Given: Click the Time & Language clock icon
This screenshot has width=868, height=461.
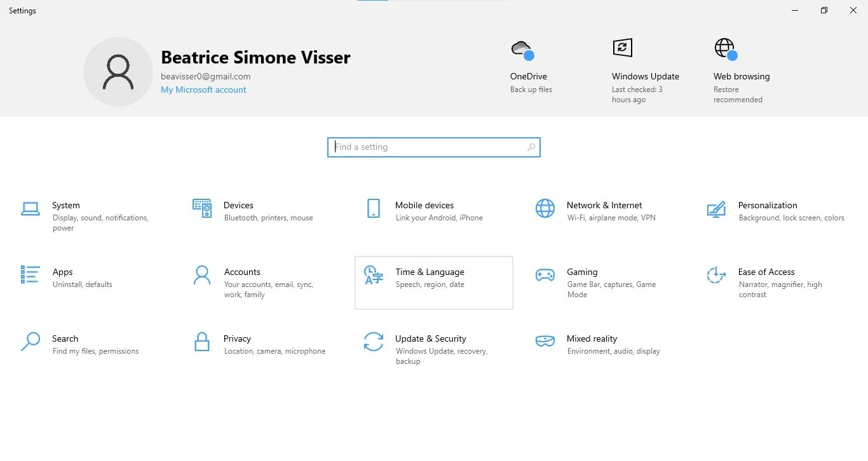Looking at the screenshot, I should pyautogui.click(x=374, y=275).
